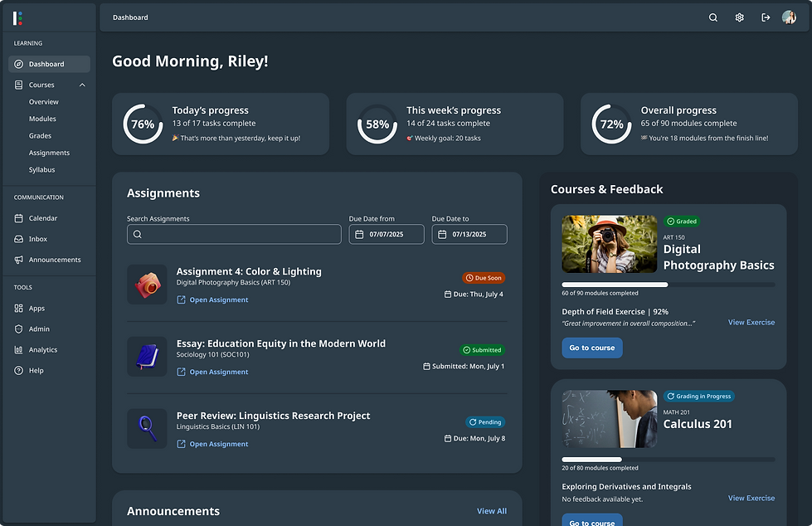Click external-link icon for Peer Review assignment

(x=182, y=444)
